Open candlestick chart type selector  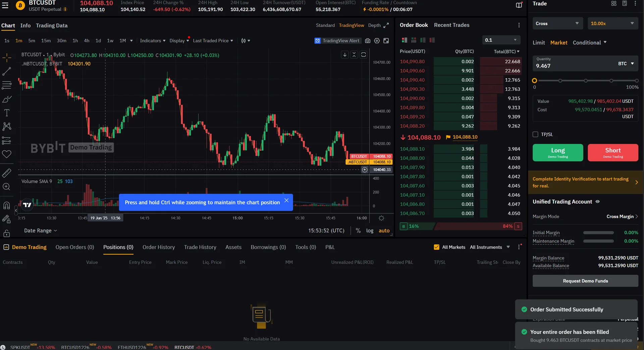(245, 41)
